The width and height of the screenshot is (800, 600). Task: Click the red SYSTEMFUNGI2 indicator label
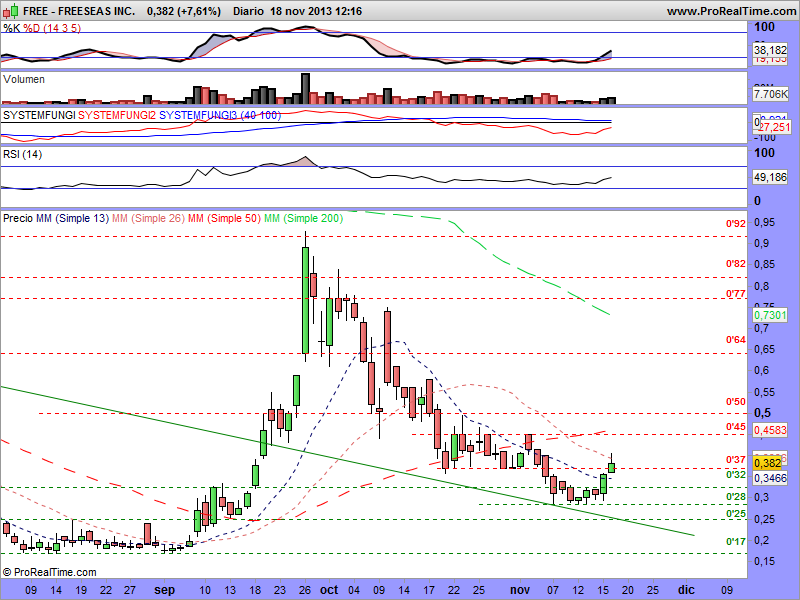117,115
